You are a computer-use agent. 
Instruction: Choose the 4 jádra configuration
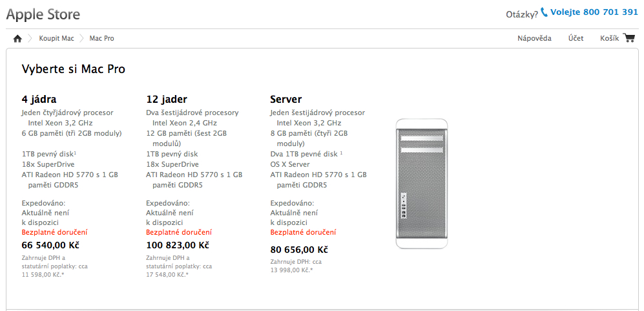[39, 100]
